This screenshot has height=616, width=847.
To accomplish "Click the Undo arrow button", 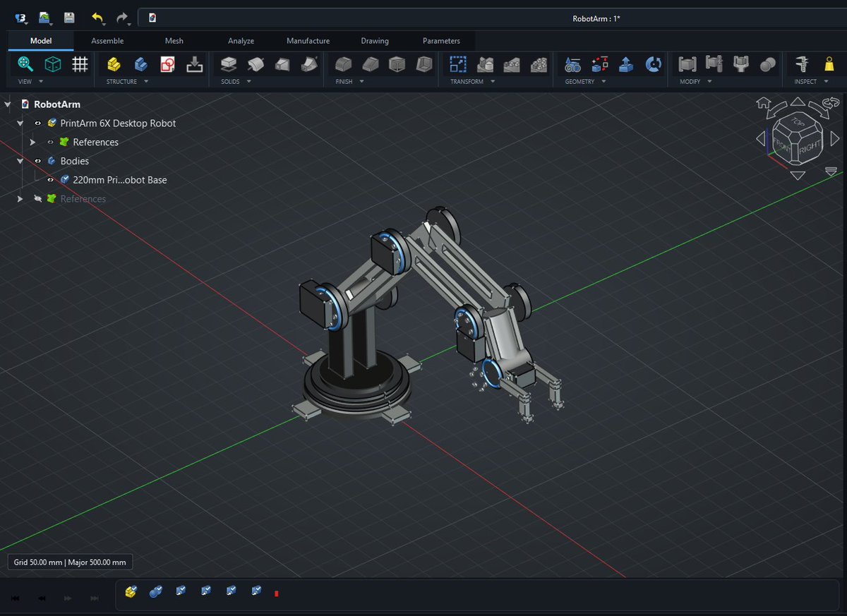I will point(97,17).
